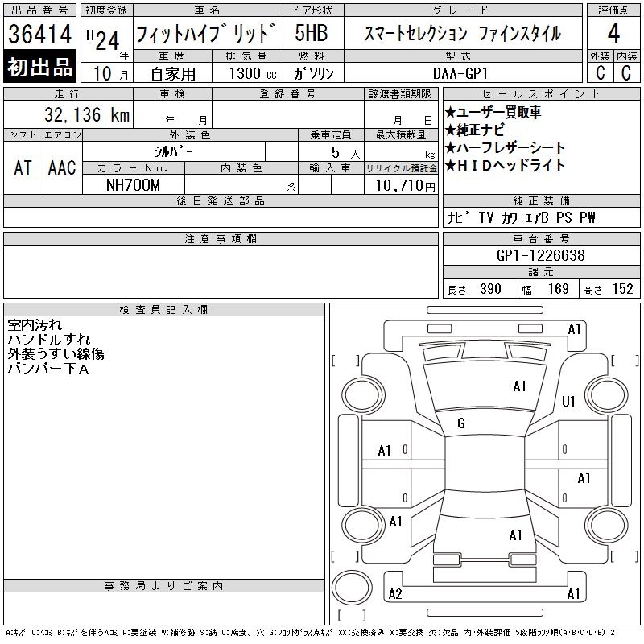Select the A2 scratch mark on the car diagram
The image size is (644, 644).
[394, 594]
